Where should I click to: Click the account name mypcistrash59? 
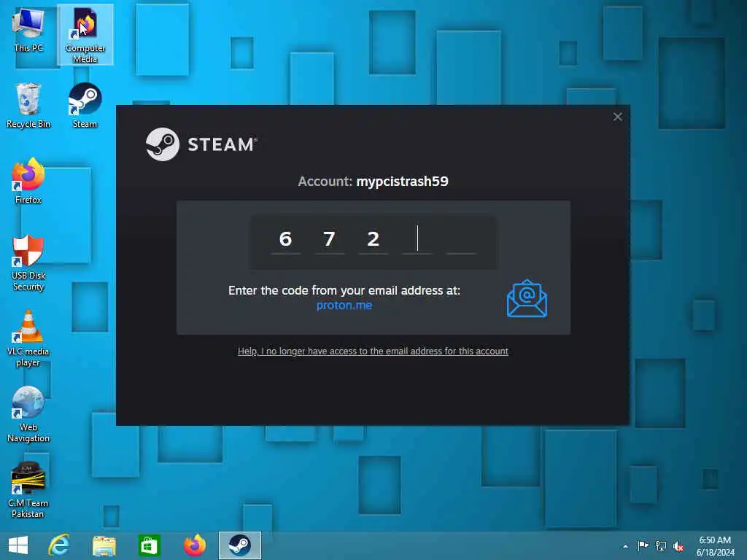coord(403,182)
